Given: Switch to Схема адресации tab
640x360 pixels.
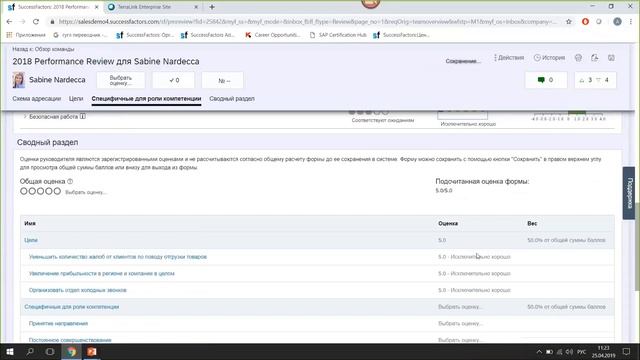Looking at the screenshot, I should (x=37, y=98).
